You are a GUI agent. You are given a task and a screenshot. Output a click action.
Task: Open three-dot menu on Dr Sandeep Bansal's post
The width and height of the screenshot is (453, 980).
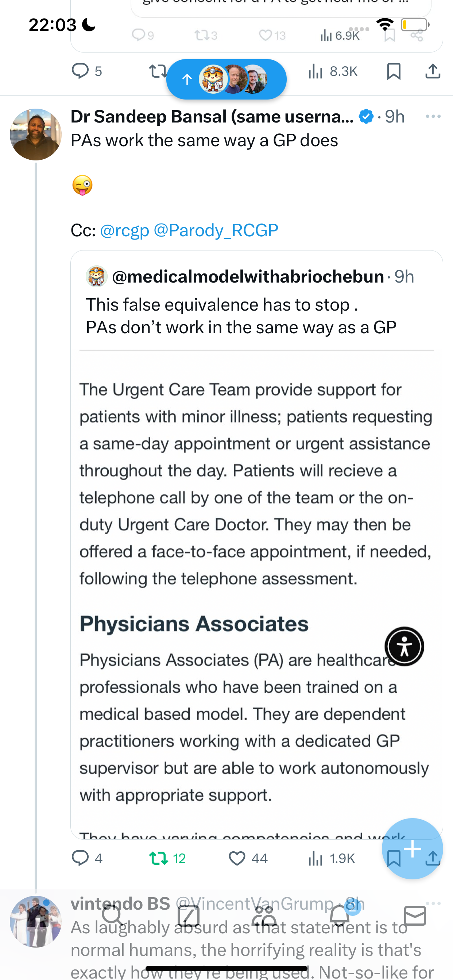click(433, 116)
